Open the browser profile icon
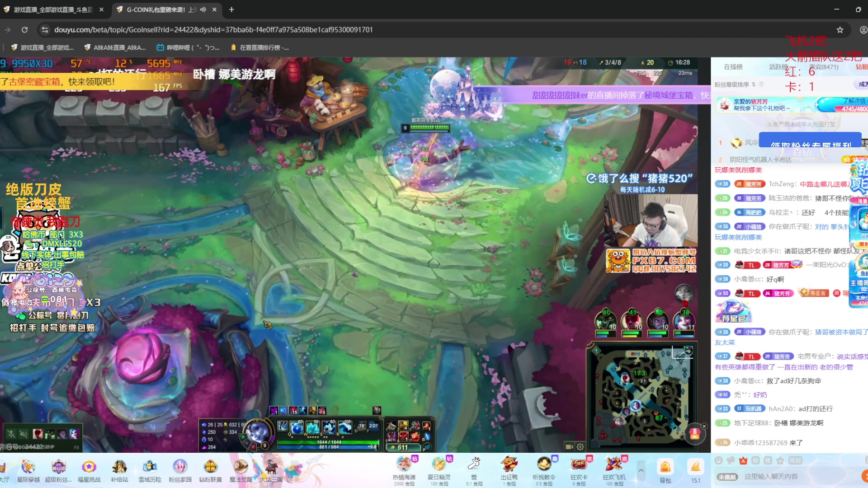 [x=863, y=30]
